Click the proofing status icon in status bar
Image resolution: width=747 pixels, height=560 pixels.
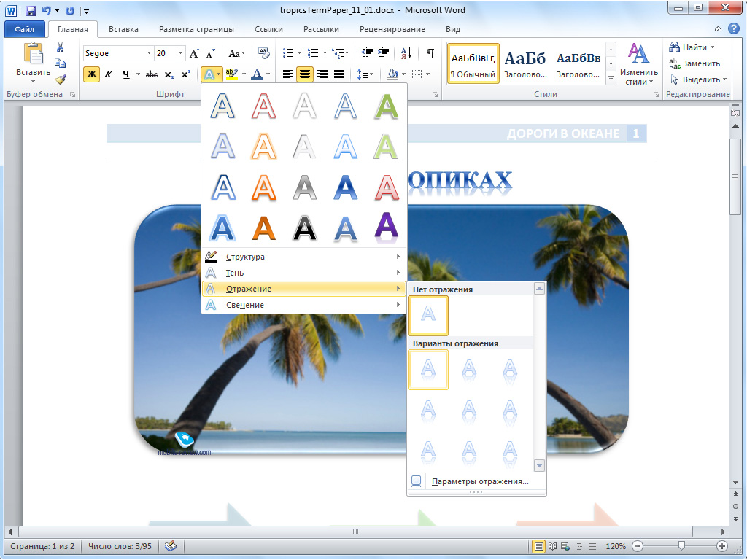click(171, 545)
